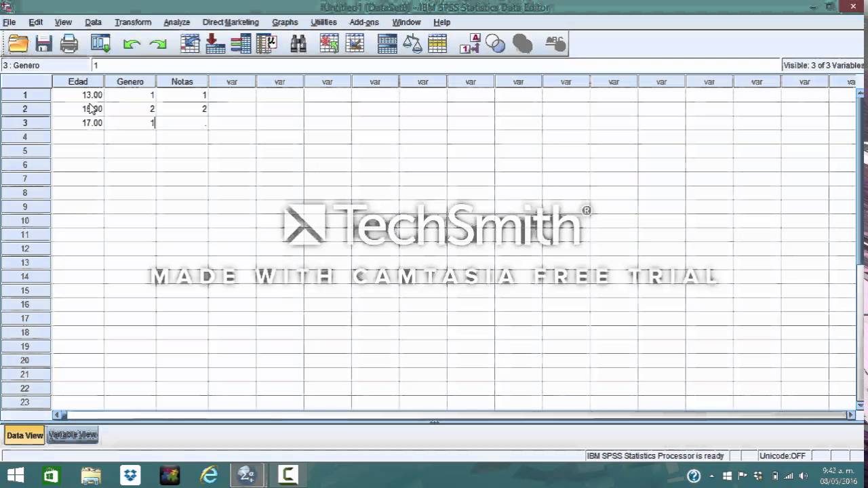The height and width of the screenshot is (488, 868).
Task: Click the Go to Variable icon with red arrow
Action: pos(215,44)
